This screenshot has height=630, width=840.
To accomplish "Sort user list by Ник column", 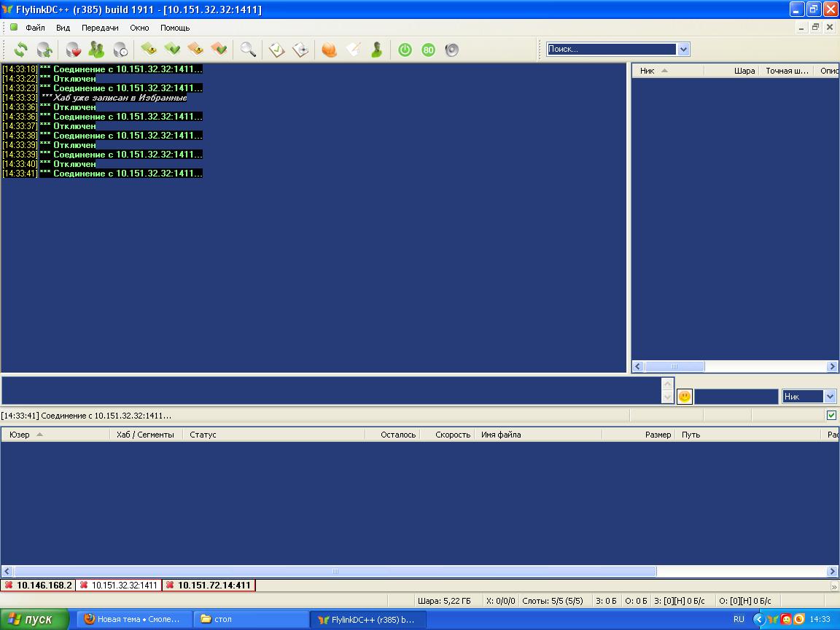I will pos(667,71).
